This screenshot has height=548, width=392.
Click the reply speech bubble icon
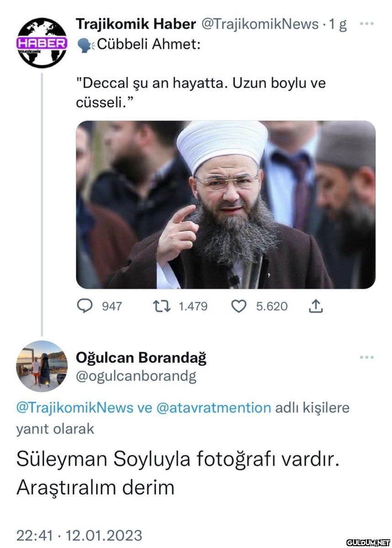click(85, 306)
